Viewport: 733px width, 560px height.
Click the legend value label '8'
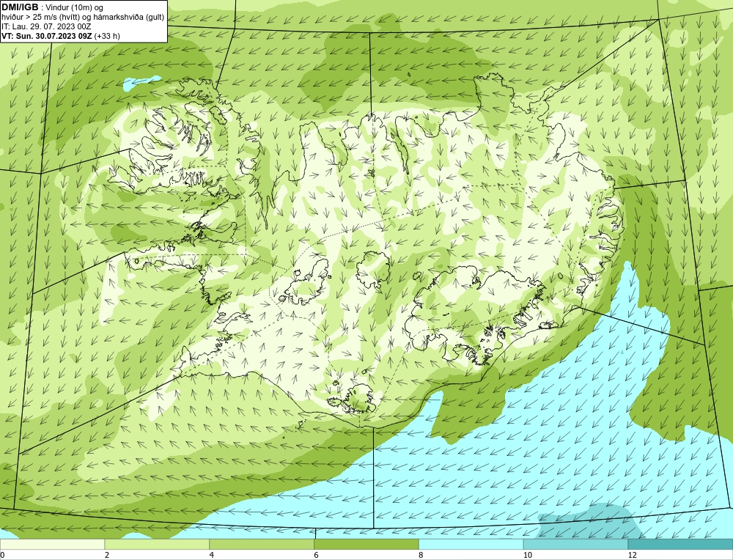(421, 556)
